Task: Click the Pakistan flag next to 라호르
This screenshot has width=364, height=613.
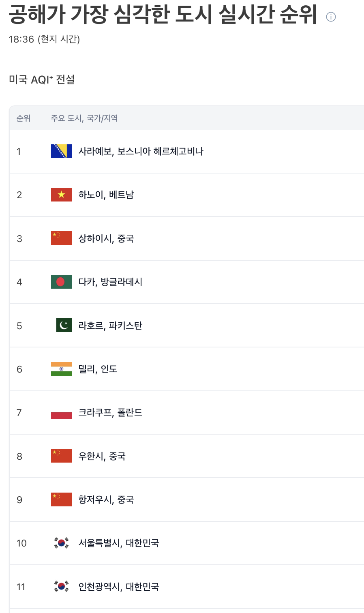Action: pyautogui.click(x=64, y=325)
